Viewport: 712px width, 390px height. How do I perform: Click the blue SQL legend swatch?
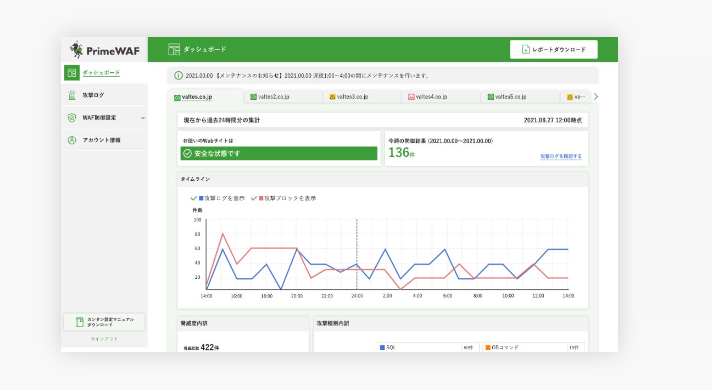pyautogui.click(x=382, y=347)
